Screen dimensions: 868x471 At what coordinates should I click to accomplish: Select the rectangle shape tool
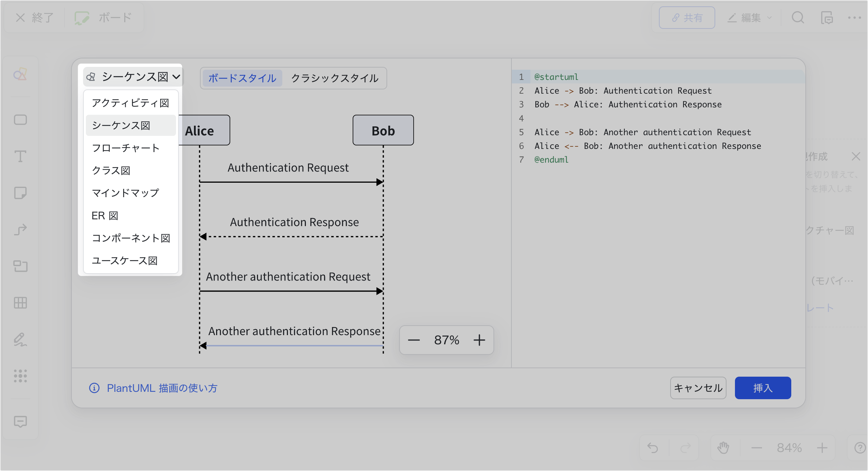tap(20, 120)
